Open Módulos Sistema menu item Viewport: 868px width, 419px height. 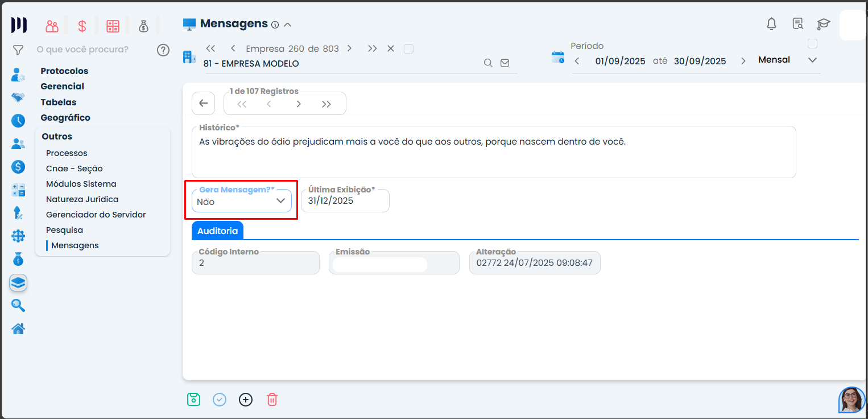click(x=81, y=184)
